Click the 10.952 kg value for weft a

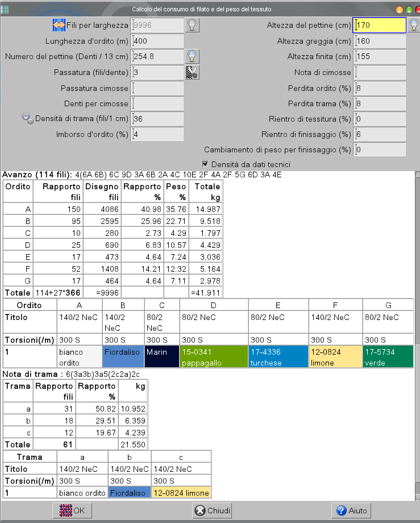tap(133, 409)
